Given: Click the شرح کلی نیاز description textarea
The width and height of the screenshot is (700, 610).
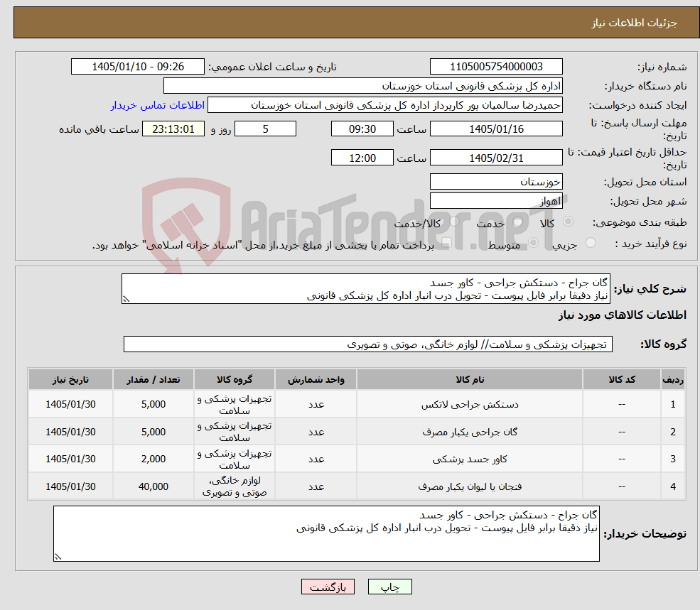Looking at the screenshot, I should coord(365,289).
